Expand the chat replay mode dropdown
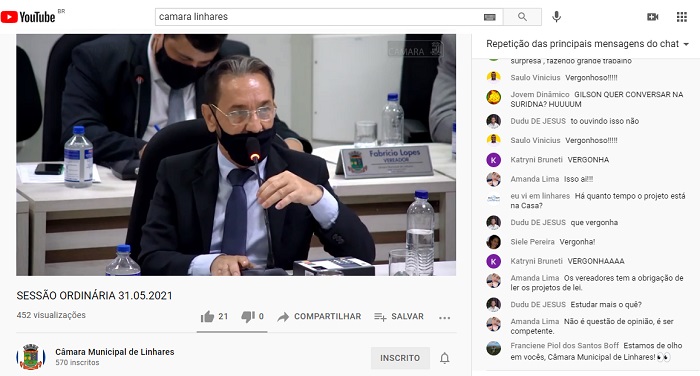This screenshot has width=700, height=376. [588, 44]
